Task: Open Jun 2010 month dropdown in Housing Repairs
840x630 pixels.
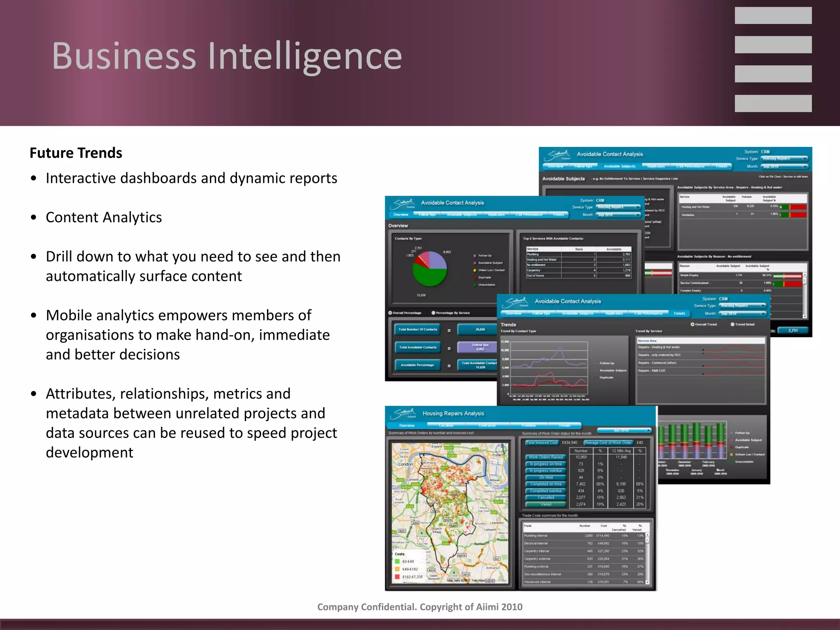Action: (x=624, y=430)
